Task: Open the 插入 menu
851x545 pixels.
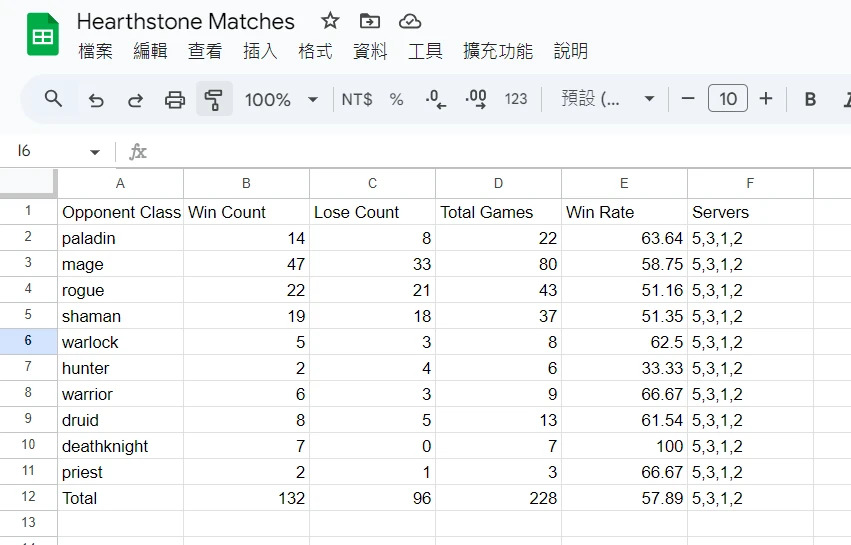Action: tap(260, 51)
